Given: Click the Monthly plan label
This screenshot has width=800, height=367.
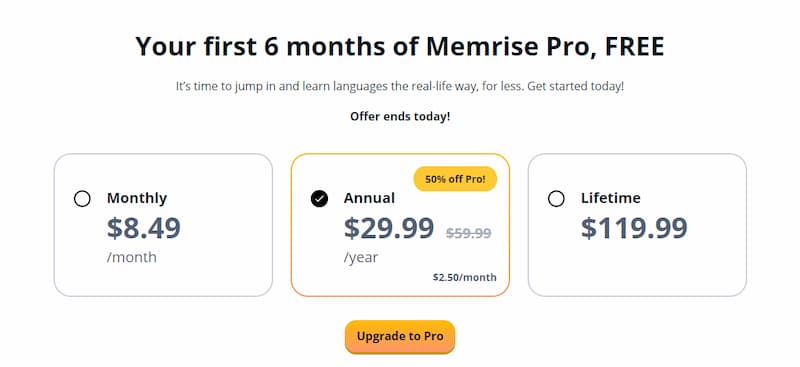Looking at the screenshot, I should [x=137, y=198].
